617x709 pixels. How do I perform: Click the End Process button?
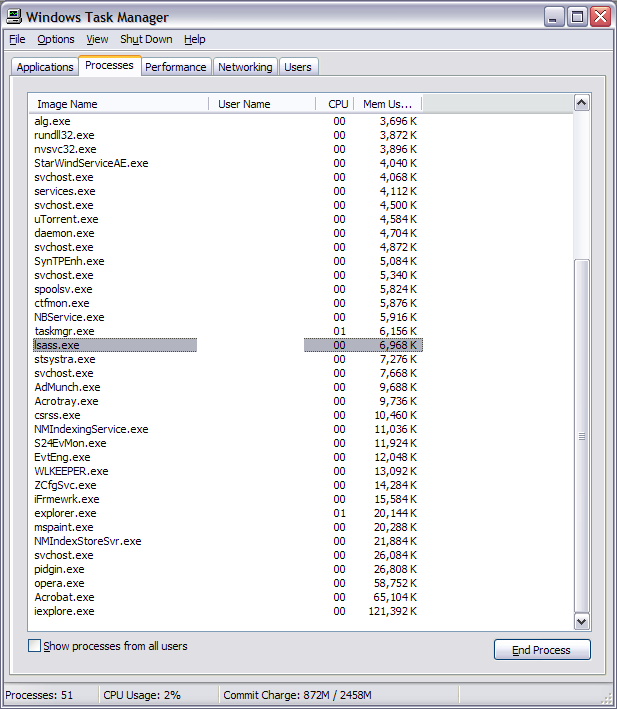(x=542, y=650)
